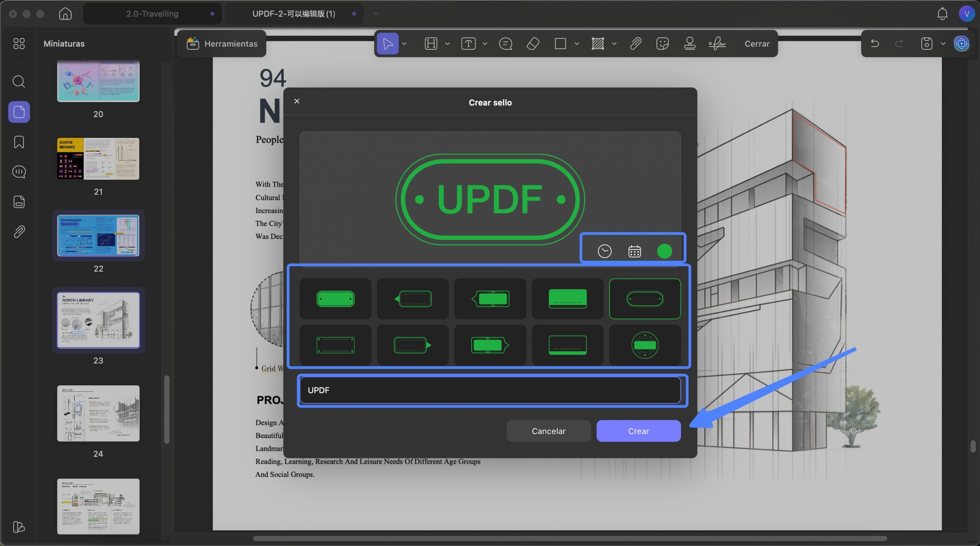Click the layers icon at the sidebar bottom
Image resolution: width=980 pixels, height=546 pixels.
[x=19, y=527]
